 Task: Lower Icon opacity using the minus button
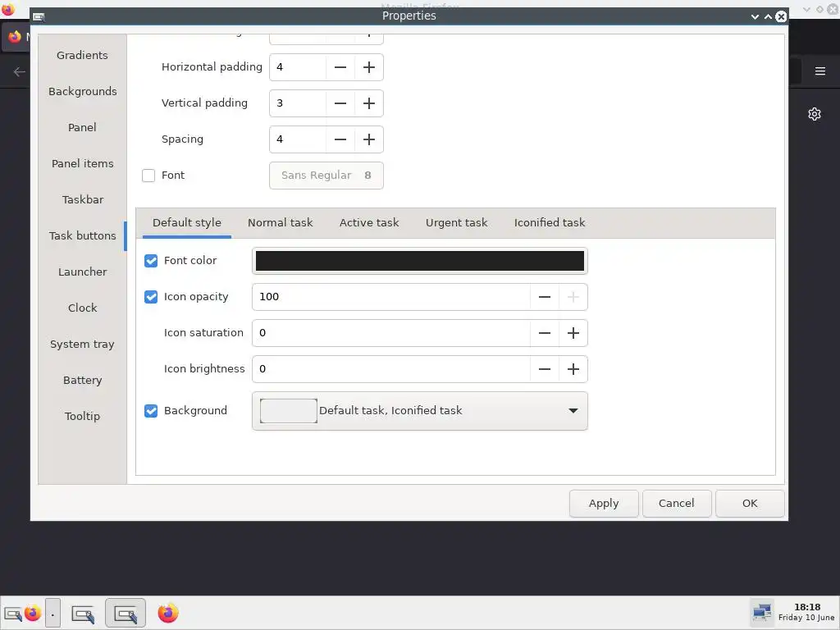pos(545,297)
